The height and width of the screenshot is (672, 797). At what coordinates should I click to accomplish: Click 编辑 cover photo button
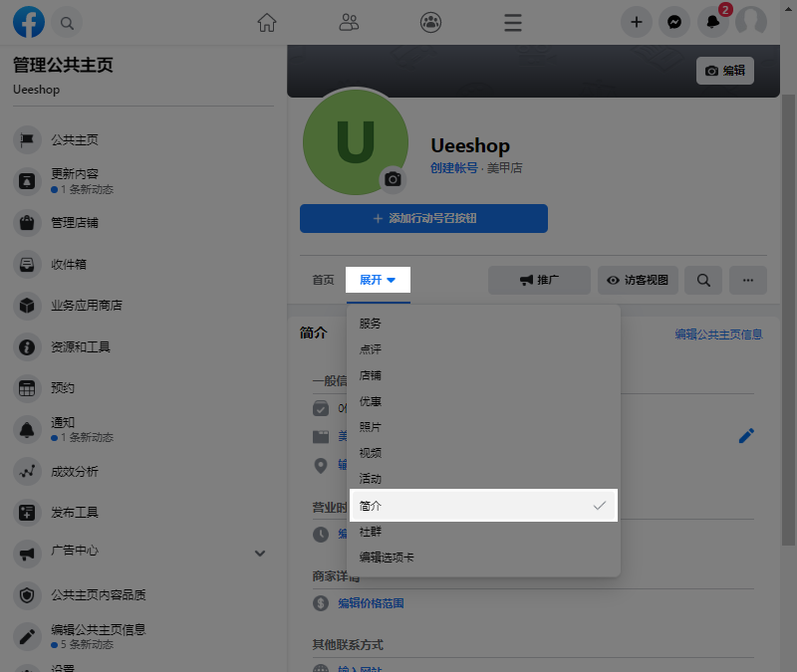coord(725,71)
